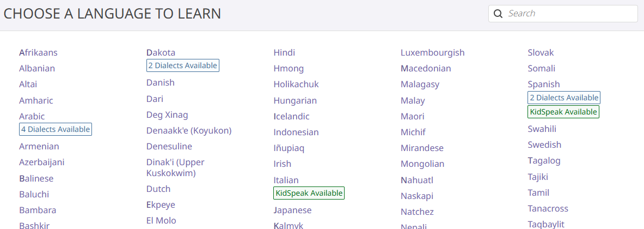Choose the Japanese language link
Screen dimensions: 644x229
292,210
